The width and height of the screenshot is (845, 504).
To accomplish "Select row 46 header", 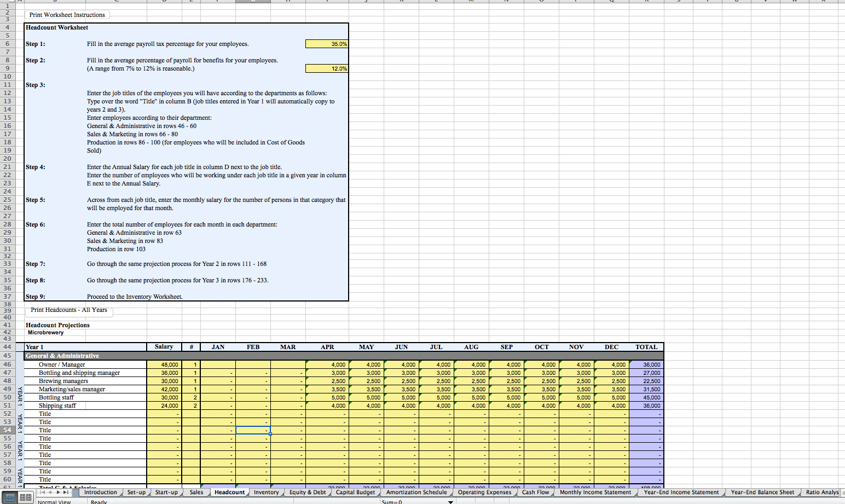I will coord(7,364).
